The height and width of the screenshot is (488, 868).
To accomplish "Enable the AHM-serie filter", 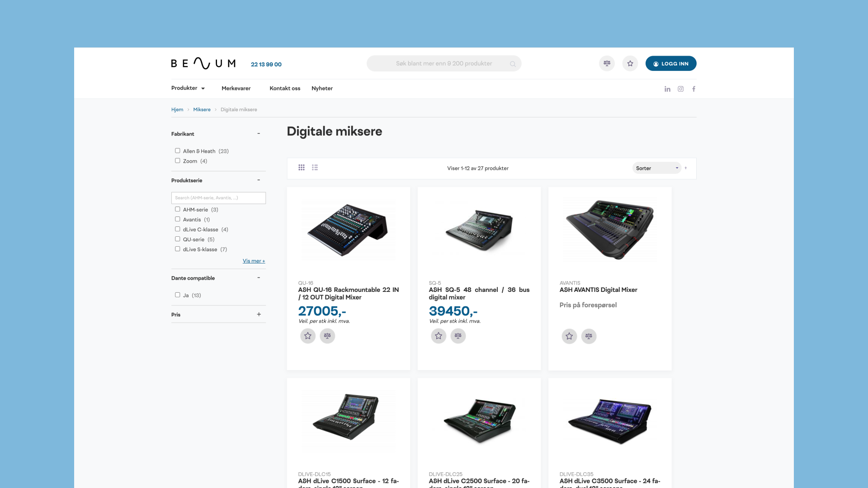I will (x=178, y=209).
